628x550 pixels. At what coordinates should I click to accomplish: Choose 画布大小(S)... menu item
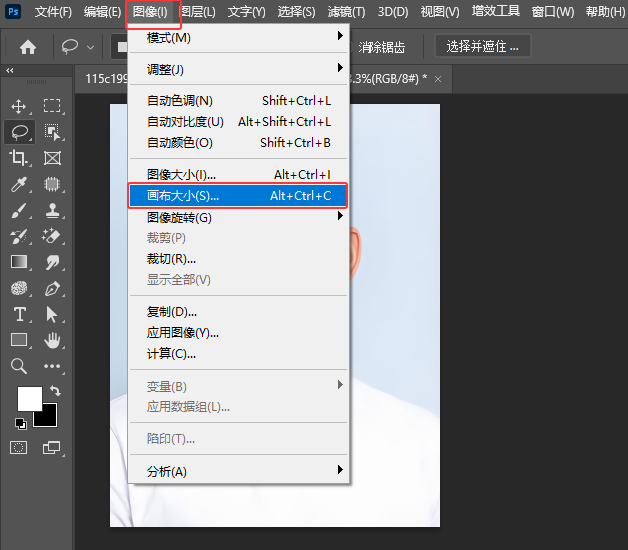coord(239,195)
